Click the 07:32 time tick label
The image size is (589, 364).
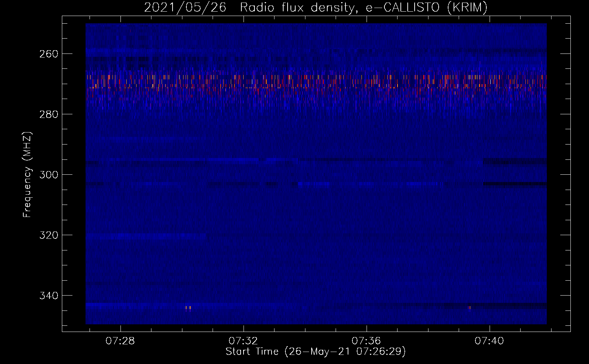click(x=243, y=341)
